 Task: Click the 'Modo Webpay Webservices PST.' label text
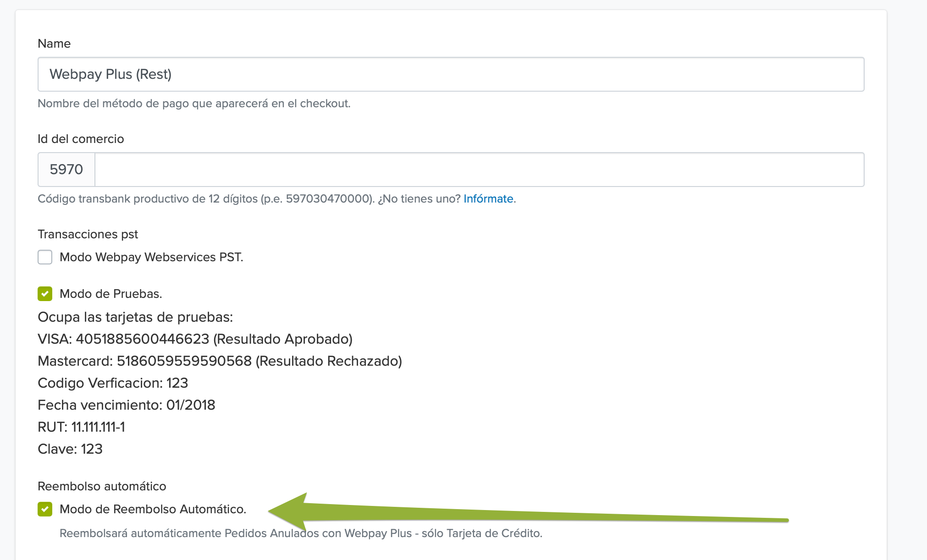[x=151, y=257]
